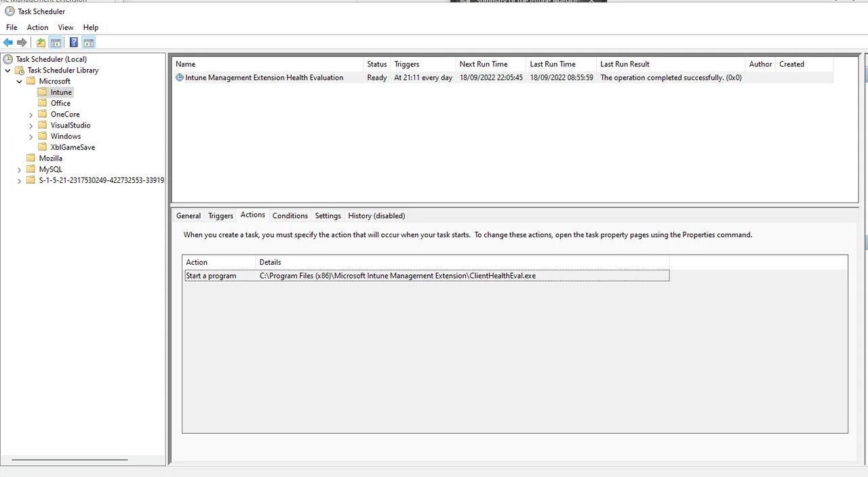
Task: Sort tasks by the Name column header
Action: click(x=268, y=64)
